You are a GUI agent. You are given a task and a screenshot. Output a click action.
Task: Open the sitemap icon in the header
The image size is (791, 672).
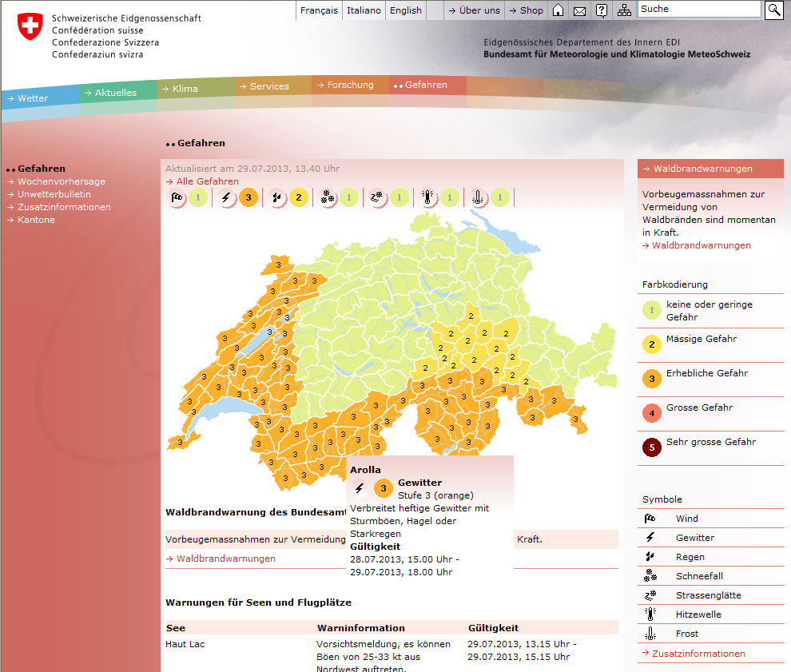(x=624, y=10)
